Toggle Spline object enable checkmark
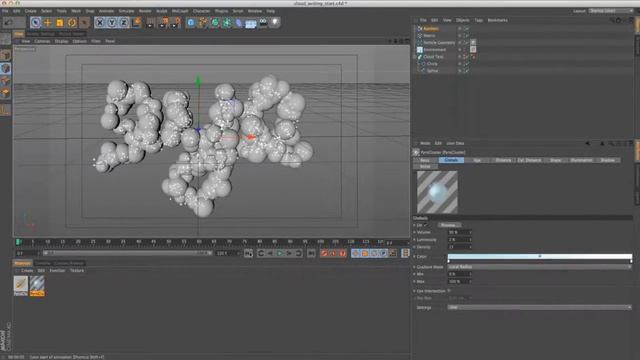This screenshot has width=640, height=360. 467,71
